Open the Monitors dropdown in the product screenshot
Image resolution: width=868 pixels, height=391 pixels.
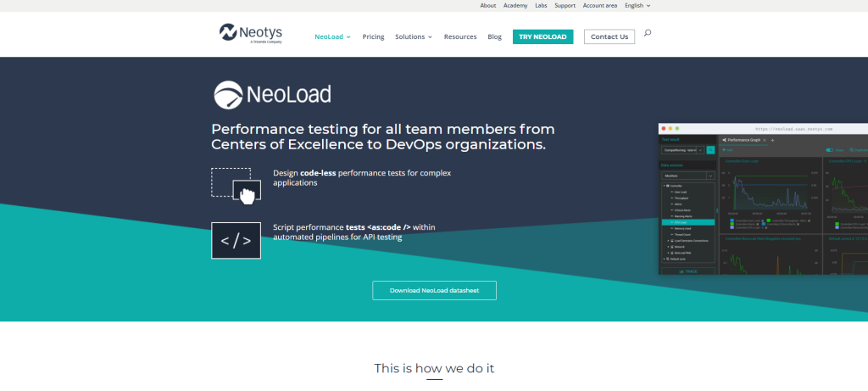click(x=711, y=176)
